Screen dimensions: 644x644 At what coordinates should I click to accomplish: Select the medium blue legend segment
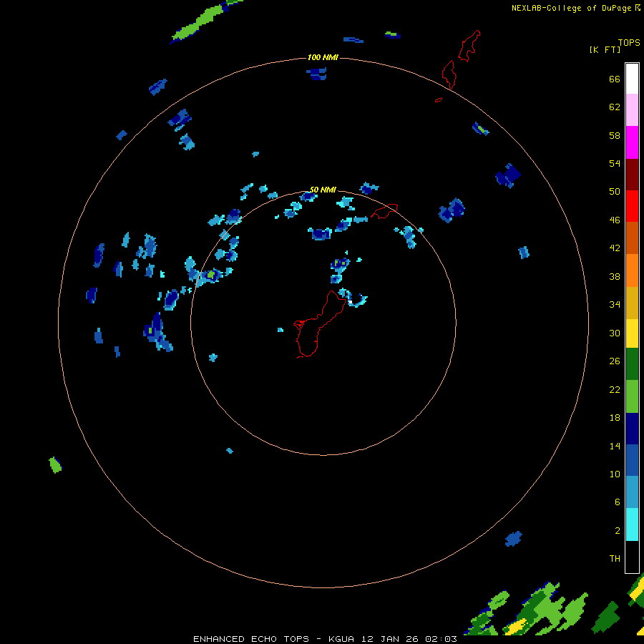coord(632,460)
